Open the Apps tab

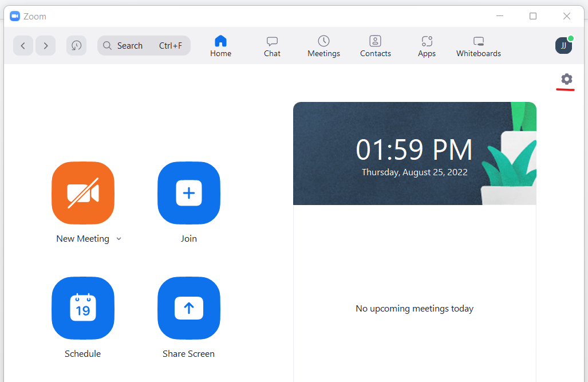pos(427,46)
